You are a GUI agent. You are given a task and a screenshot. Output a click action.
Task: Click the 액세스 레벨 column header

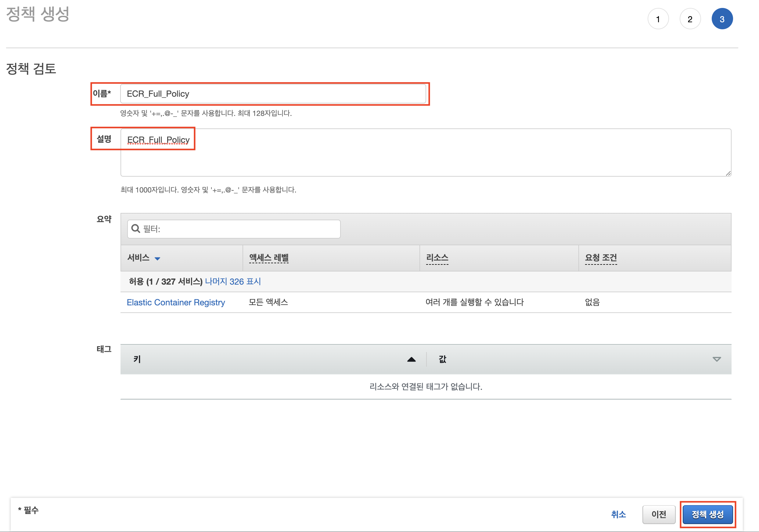(269, 257)
